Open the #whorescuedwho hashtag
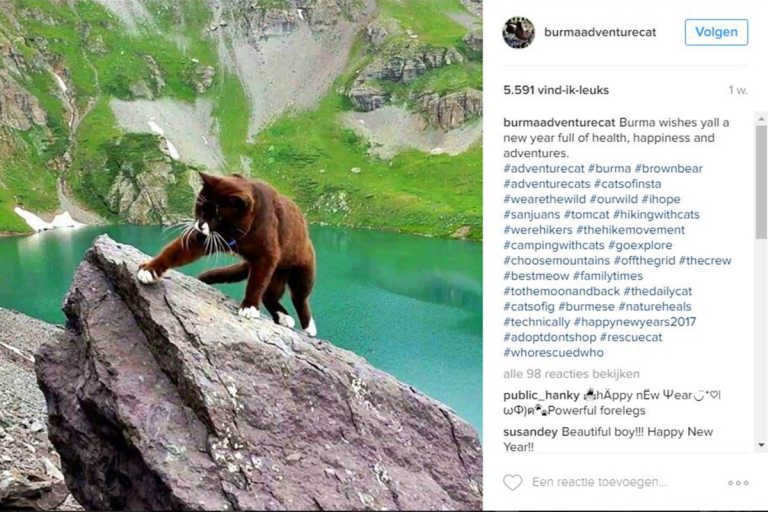Screen dimensions: 768x512 [x=553, y=353]
